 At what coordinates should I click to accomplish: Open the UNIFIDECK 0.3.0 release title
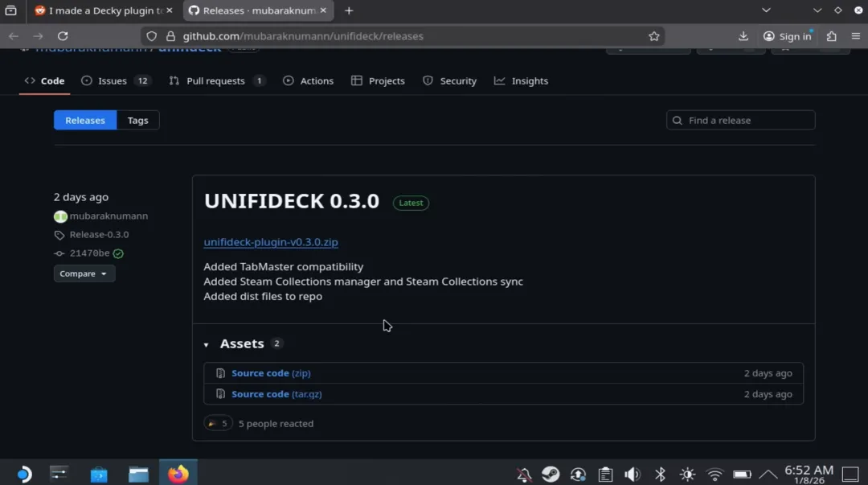pos(292,201)
